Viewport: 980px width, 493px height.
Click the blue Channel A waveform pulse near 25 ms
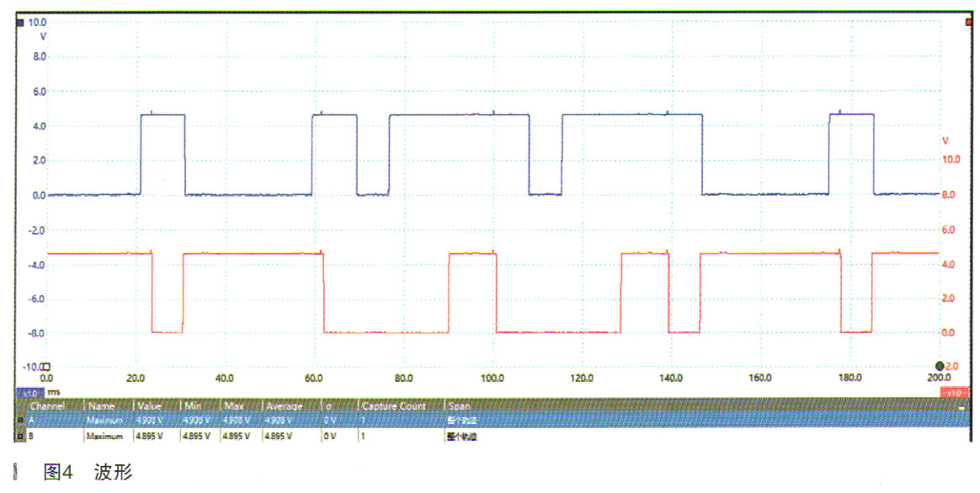coord(162,114)
